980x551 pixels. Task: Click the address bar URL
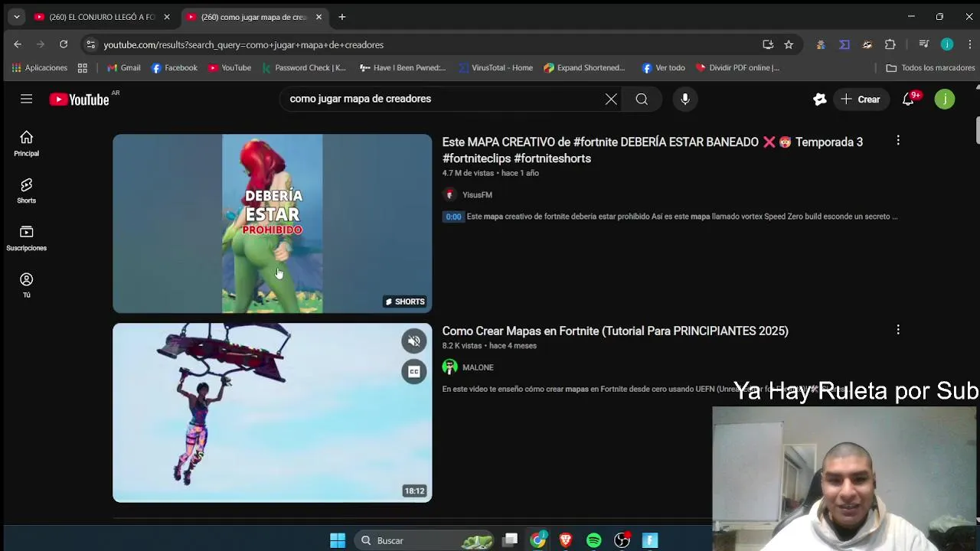pyautogui.click(x=243, y=44)
